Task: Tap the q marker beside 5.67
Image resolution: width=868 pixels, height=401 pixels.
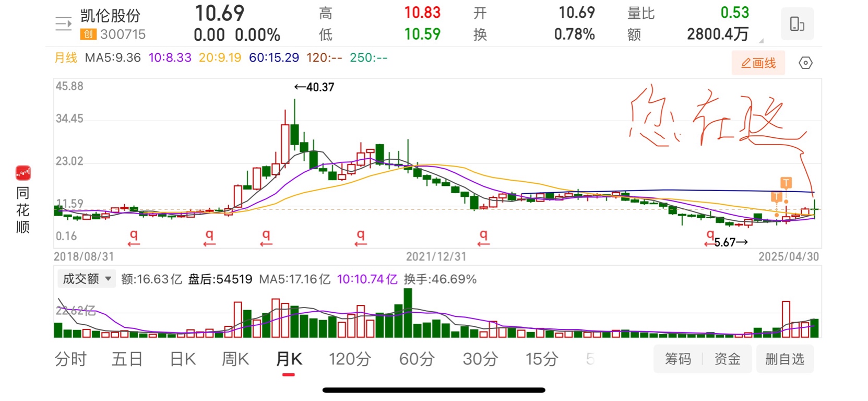Action: click(710, 238)
